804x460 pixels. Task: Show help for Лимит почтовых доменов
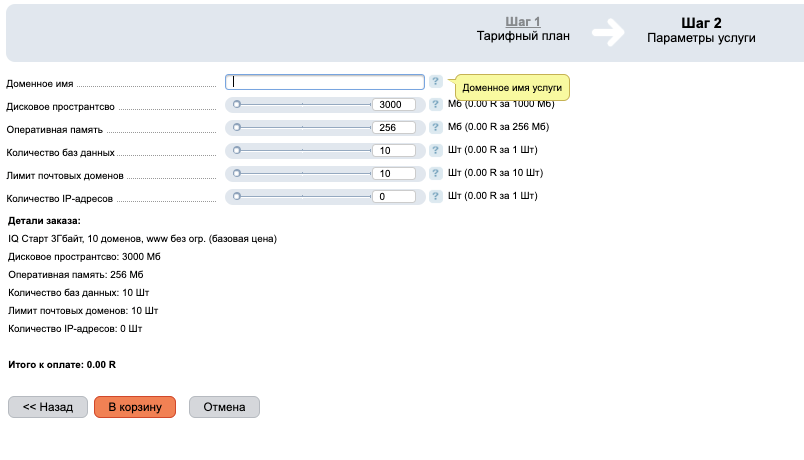[436, 173]
